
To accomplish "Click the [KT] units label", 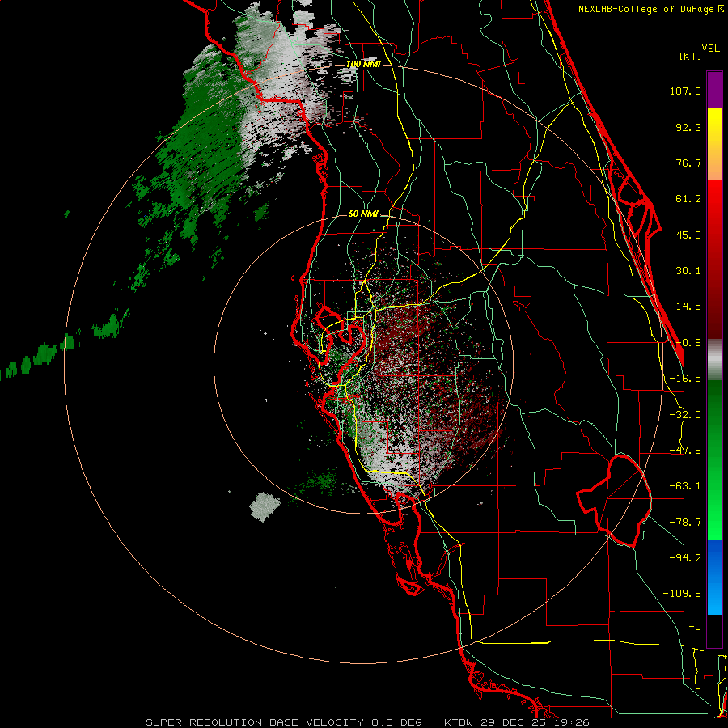I will coord(691,56).
